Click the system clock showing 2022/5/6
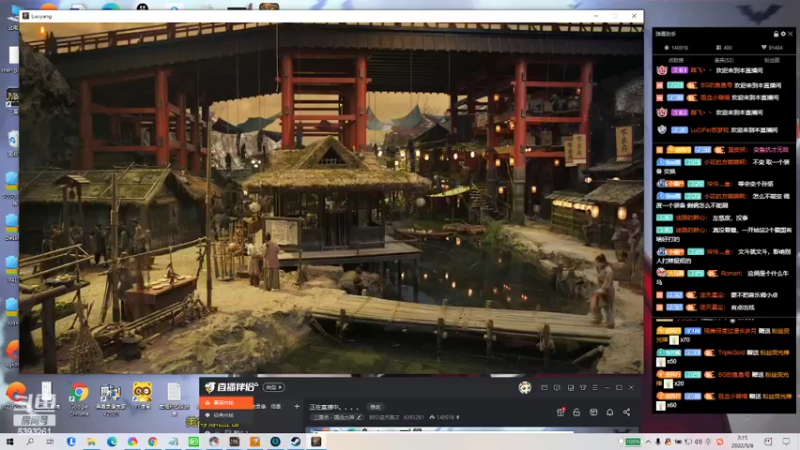 [x=742, y=441]
